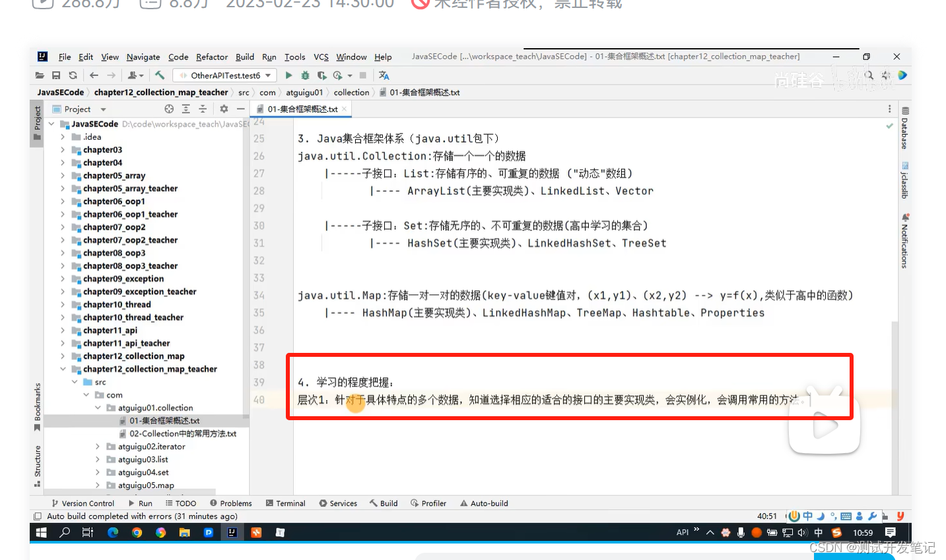The image size is (946, 560).
Task: Click the taskbar clock showing 10:59
Action: click(863, 532)
